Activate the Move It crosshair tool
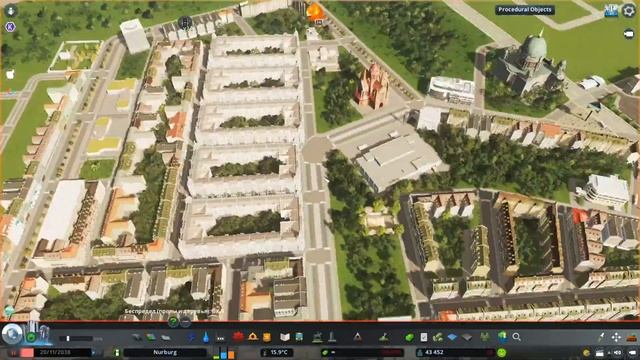The height and width of the screenshot is (360, 640). point(616,337)
